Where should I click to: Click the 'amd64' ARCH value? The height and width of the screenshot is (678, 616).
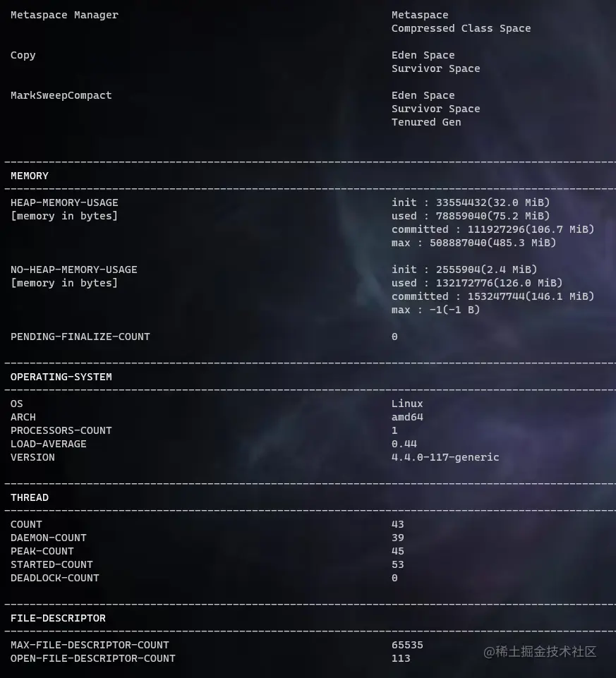coord(407,417)
